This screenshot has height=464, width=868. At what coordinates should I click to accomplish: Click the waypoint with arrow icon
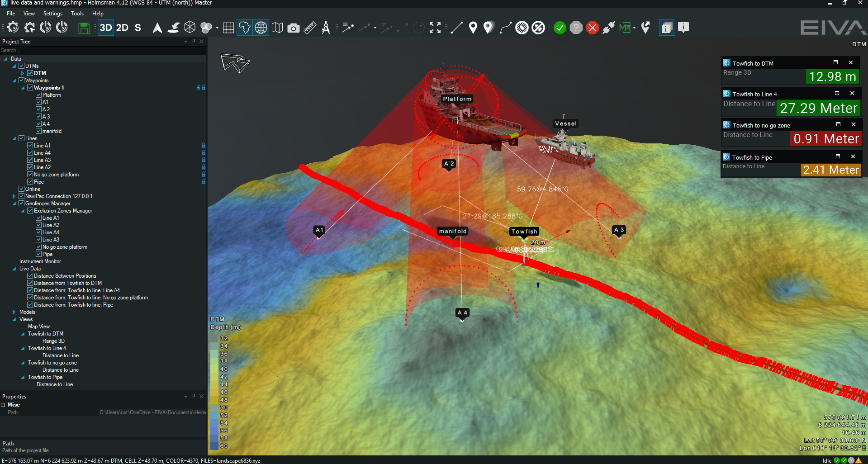(646, 28)
